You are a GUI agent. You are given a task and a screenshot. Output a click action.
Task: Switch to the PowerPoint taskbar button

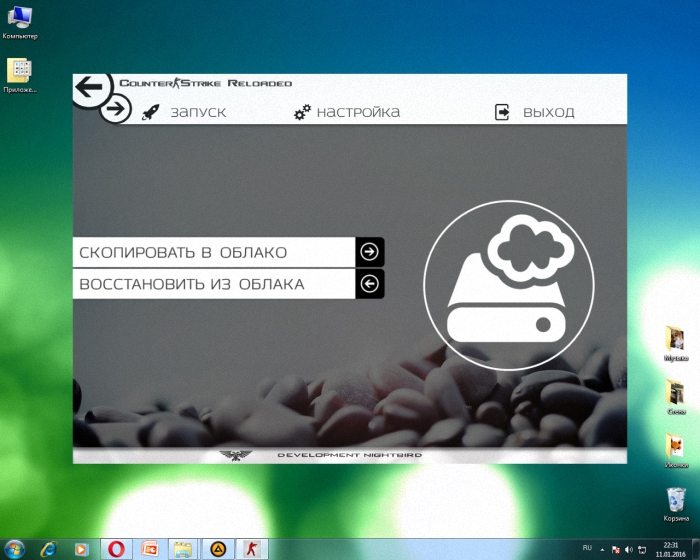150,549
